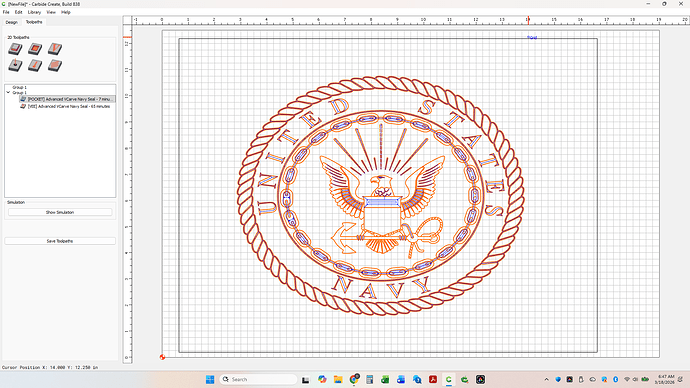Select POCKET Advanced VCarve Navy Seal toolpath
Viewport: 690px width, 388px height.
click(x=67, y=99)
